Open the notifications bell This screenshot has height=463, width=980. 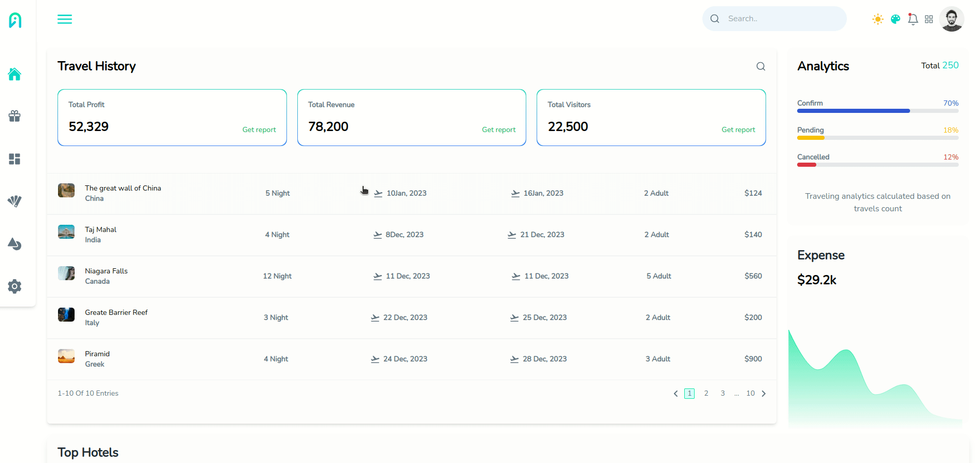[x=913, y=19]
